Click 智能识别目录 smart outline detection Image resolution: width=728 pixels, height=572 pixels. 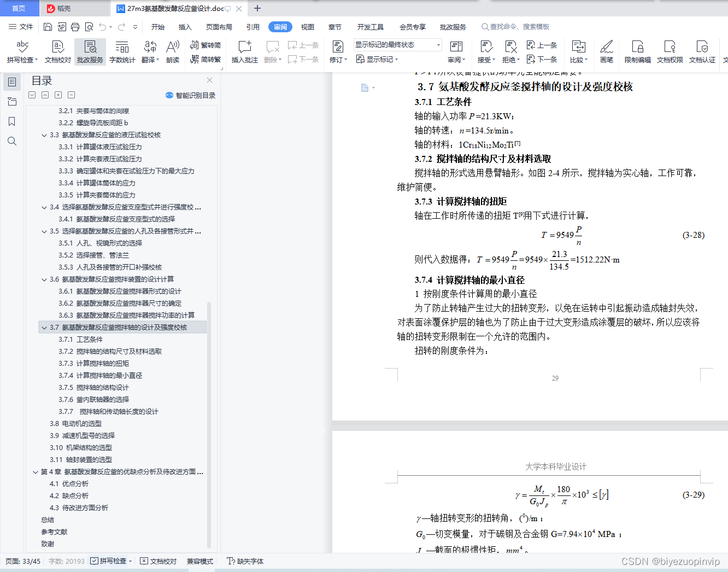pos(191,95)
